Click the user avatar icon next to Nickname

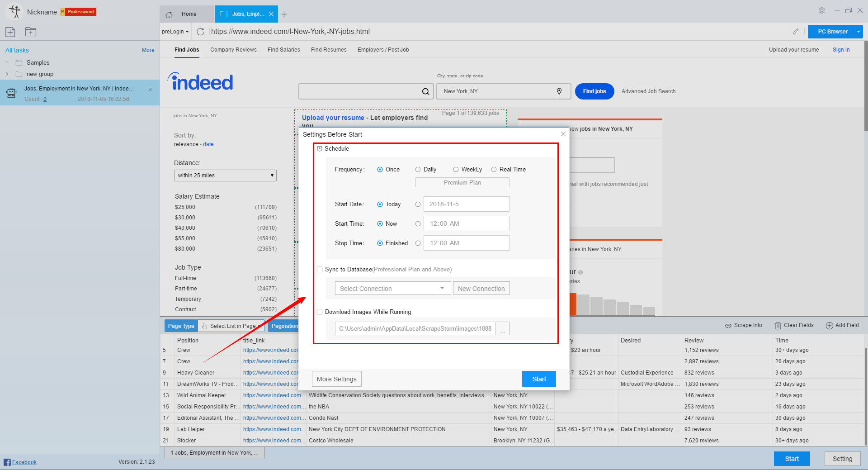[15, 12]
